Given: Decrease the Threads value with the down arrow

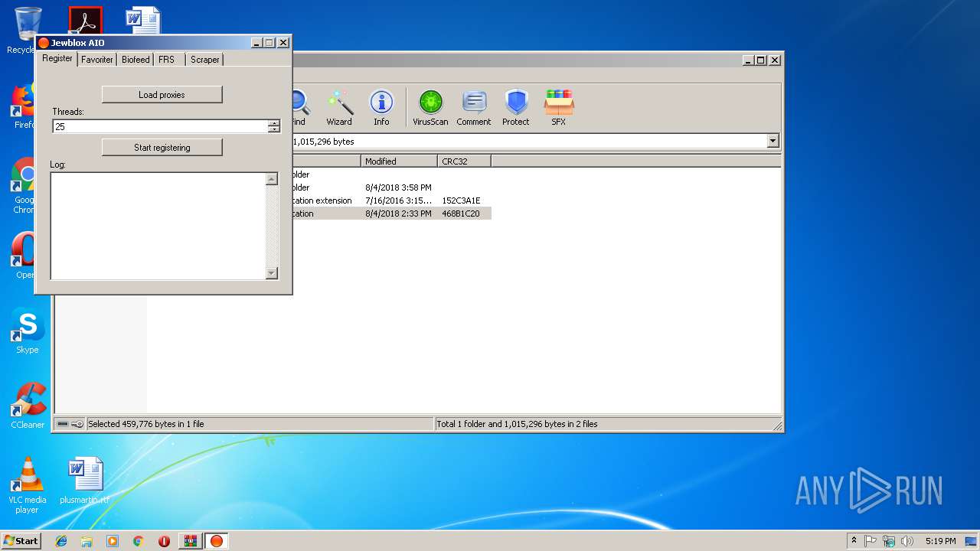Looking at the screenshot, I should [x=274, y=129].
